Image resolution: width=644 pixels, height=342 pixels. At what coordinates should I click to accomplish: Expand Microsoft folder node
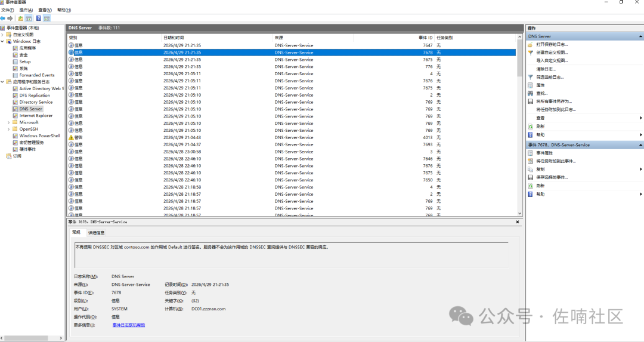tap(8, 122)
